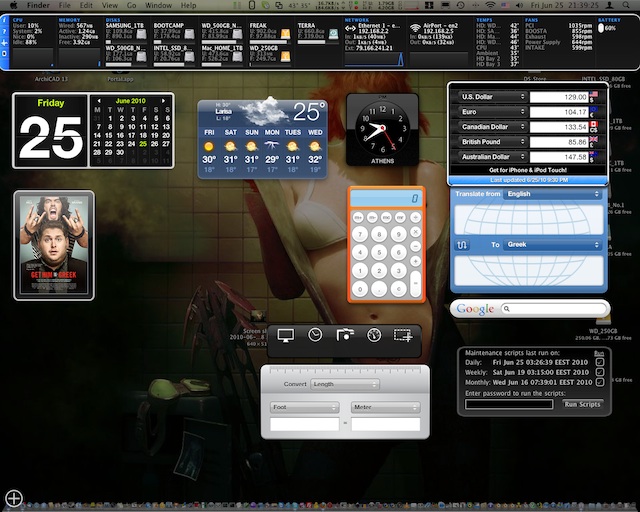Image resolution: width=640 pixels, height=512 pixels.
Task: Click the U.S. Dollar amount field 129.00
Action: 559,97
